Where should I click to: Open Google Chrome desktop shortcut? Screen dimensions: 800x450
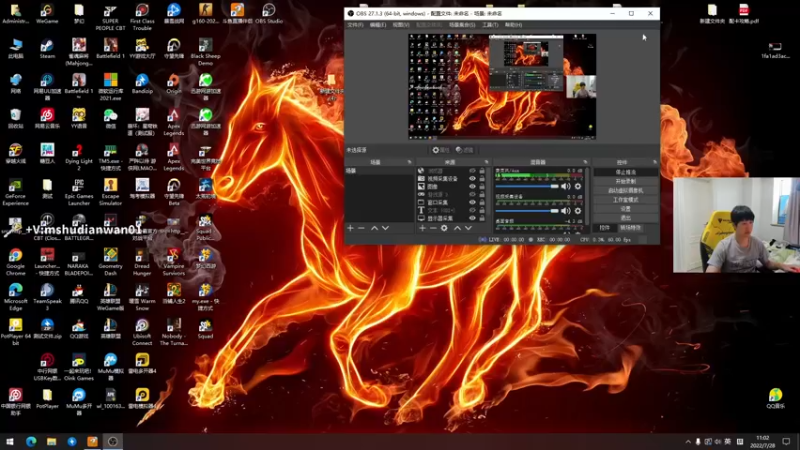[x=15, y=262]
